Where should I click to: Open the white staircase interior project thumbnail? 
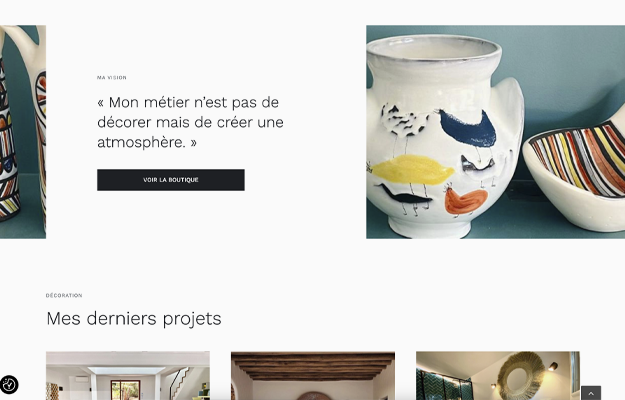pyautogui.click(x=128, y=375)
